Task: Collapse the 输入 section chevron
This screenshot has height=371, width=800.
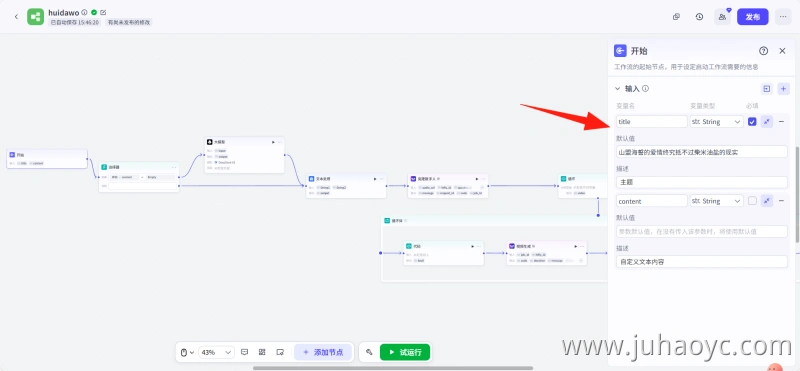Action: point(617,89)
